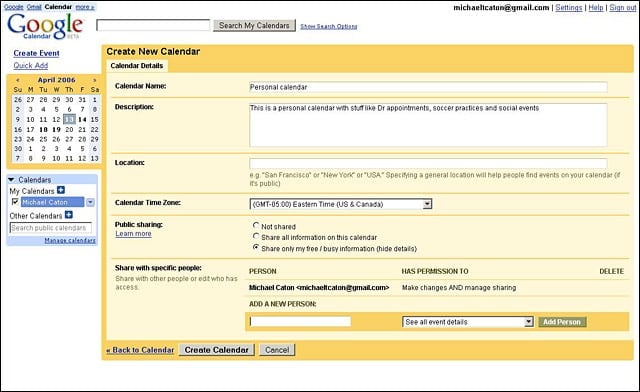Select April 13 in the mini calendar
The image size is (640, 392).
point(69,119)
